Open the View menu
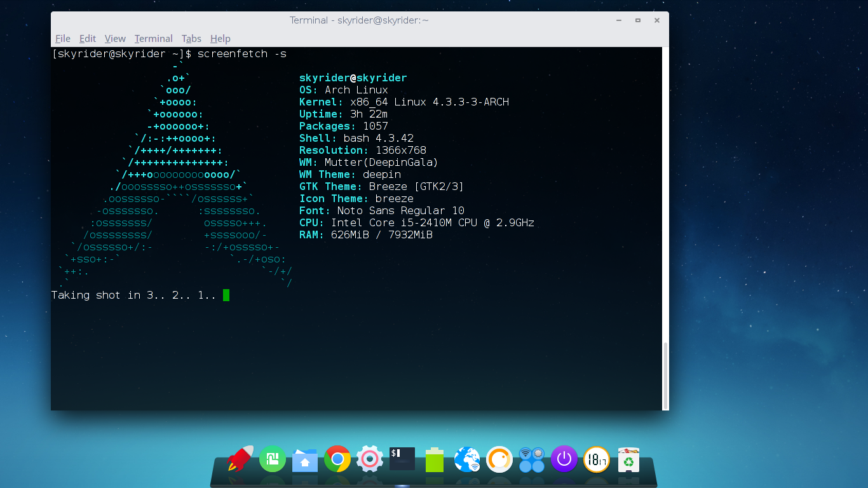Viewport: 868px width, 488px height. point(115,39)
